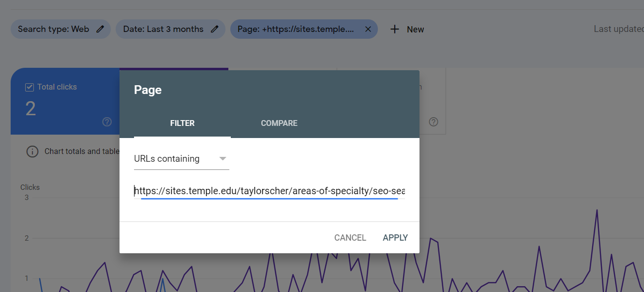Switch to the COMPARE tab
This screenshot has width=644, height=292.
click(279, 123)
